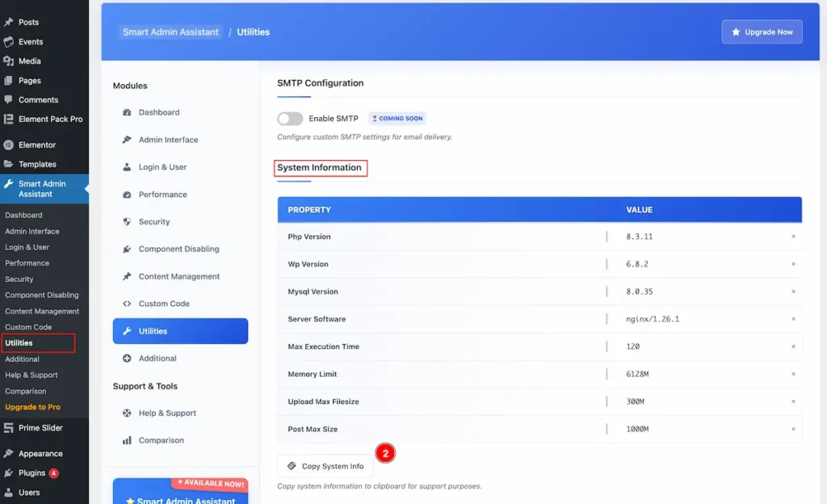This screenshot has height=504, width=827.
Task: Select Utilities module in Modules panel
Action: click(180, 331)
